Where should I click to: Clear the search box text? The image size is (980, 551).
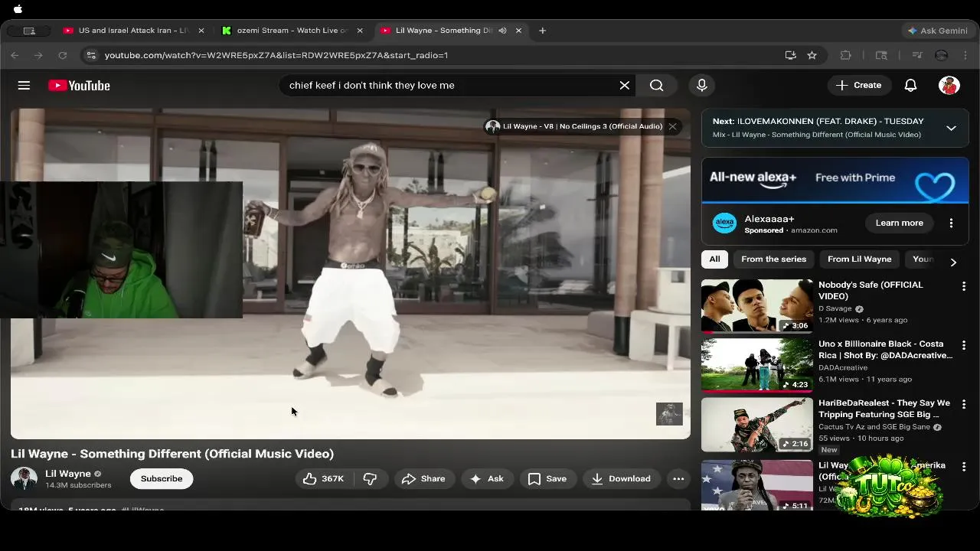click(625, 85)
